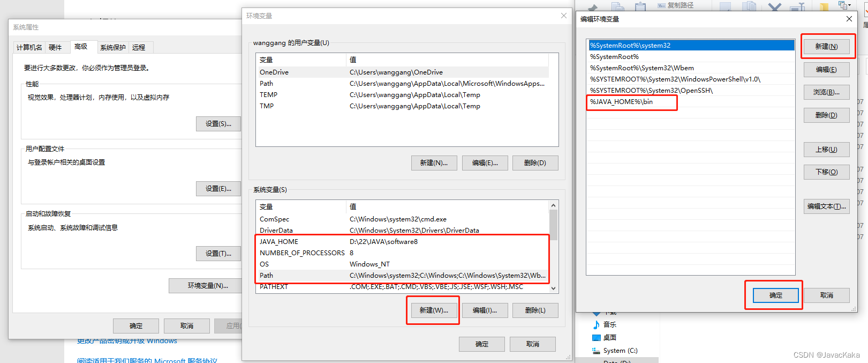The width and height of the screenshot is (868, 363).
Task: Select system variable PATHEXT row
Action: [x=403, y=287]
